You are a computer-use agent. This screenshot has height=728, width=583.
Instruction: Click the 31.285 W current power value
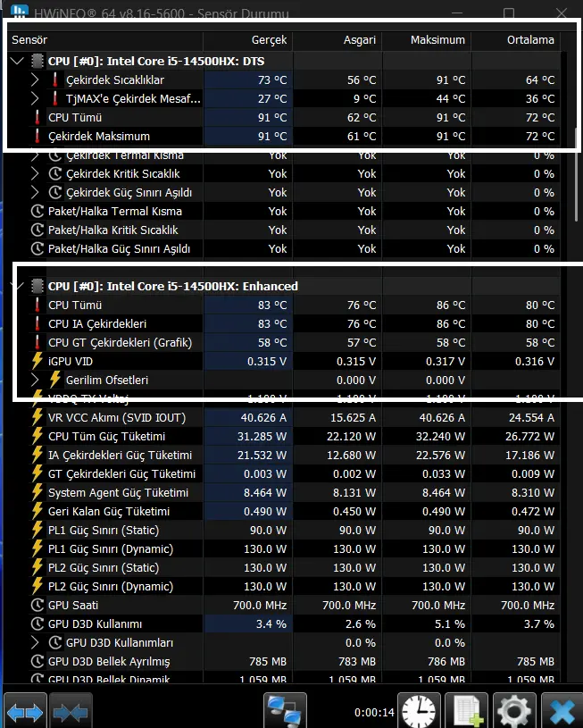262,437
